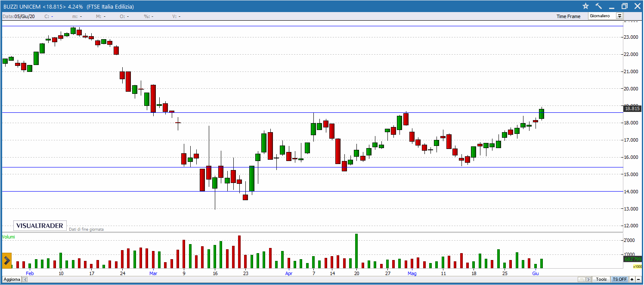Screen dimensions: 644x285
Task: Click the Aggiorna button
Action: 12,279
